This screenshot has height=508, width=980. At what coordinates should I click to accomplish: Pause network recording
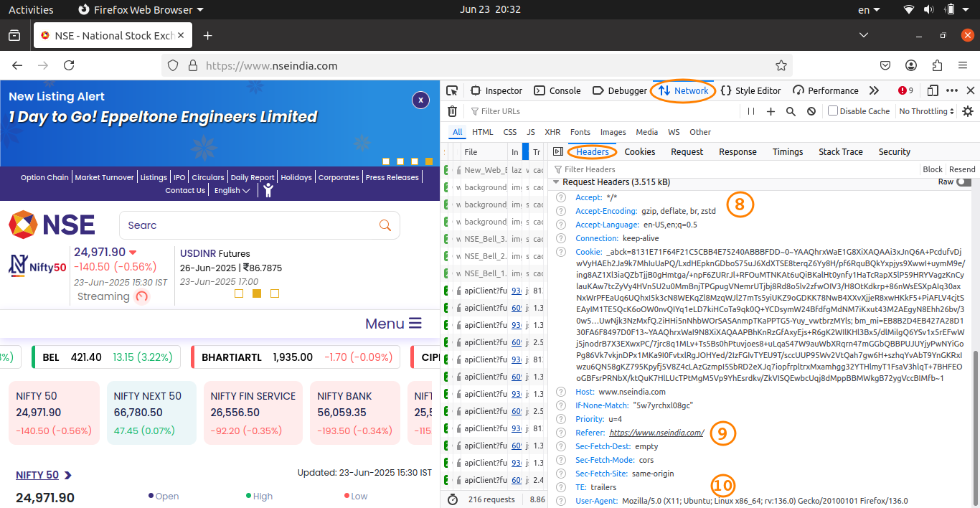click(751, 111)
